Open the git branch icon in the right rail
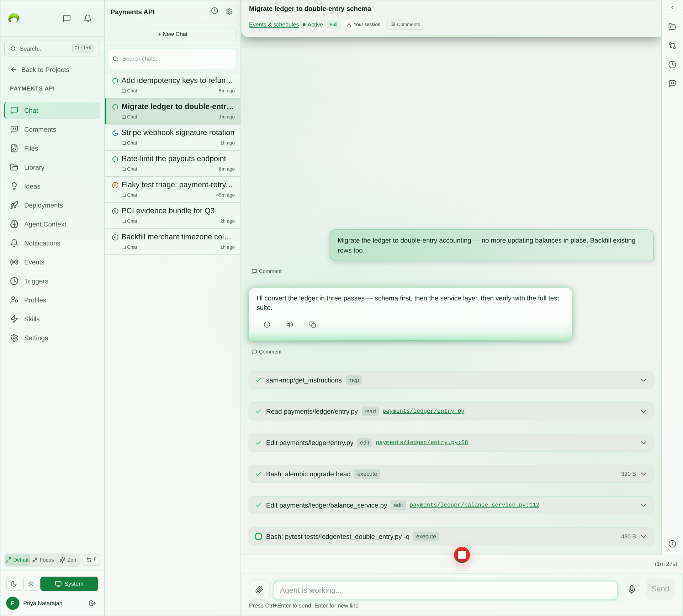 672,46
